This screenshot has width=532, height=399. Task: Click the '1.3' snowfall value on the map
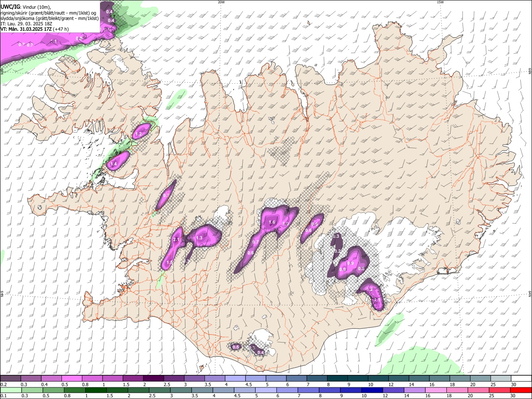[x=199, y=238]
